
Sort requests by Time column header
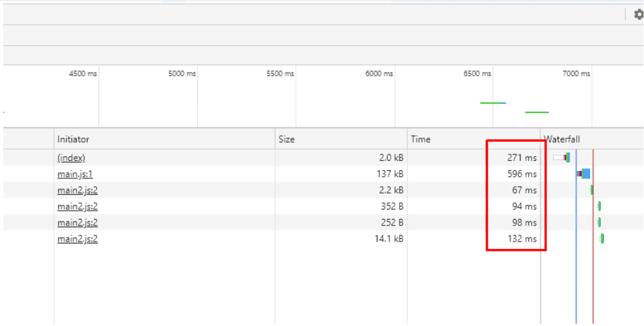(x=421, y=139)
